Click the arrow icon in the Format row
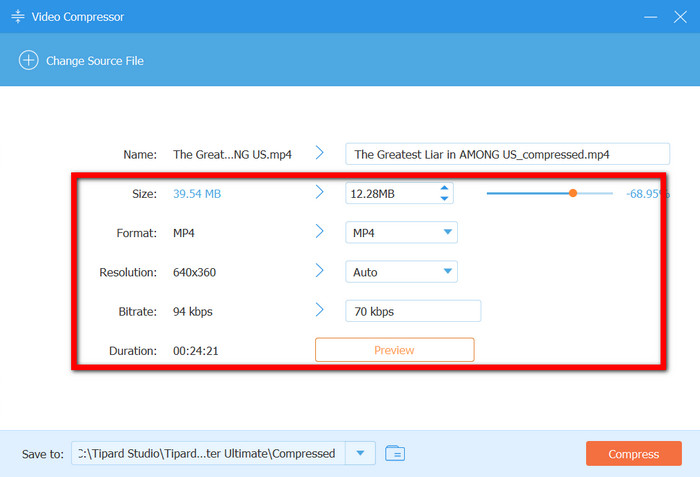 [x=319, y=231]
